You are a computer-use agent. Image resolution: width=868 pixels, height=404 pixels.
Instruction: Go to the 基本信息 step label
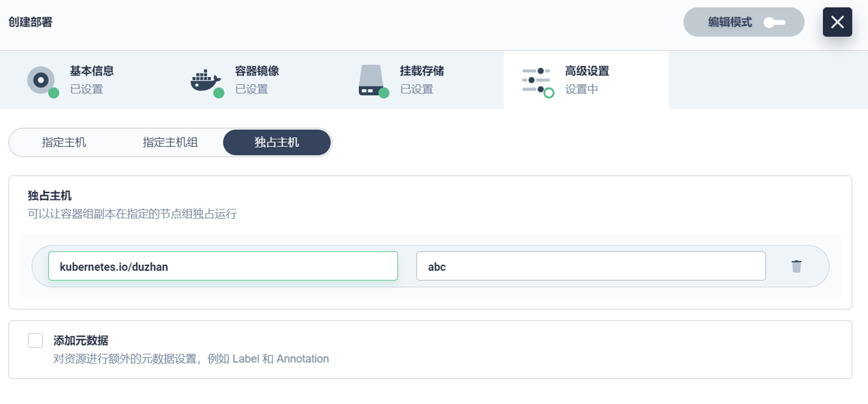(x=91, y=71)
